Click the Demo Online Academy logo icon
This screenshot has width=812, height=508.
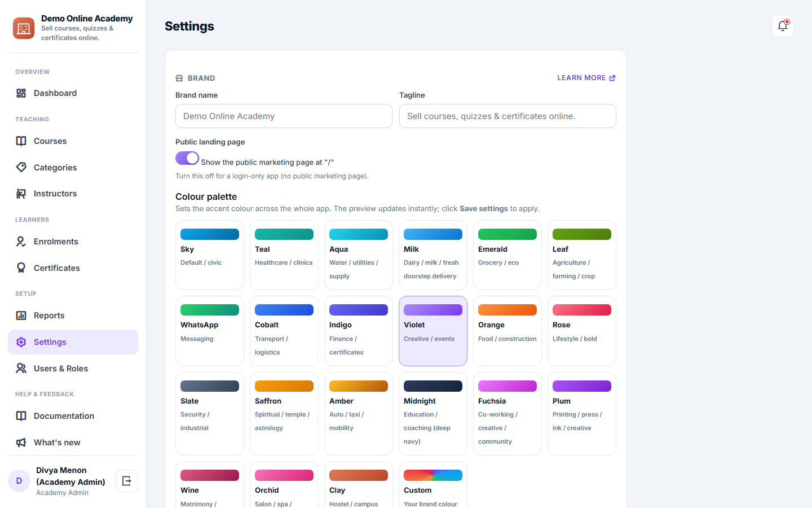click(x=24, y=28)
